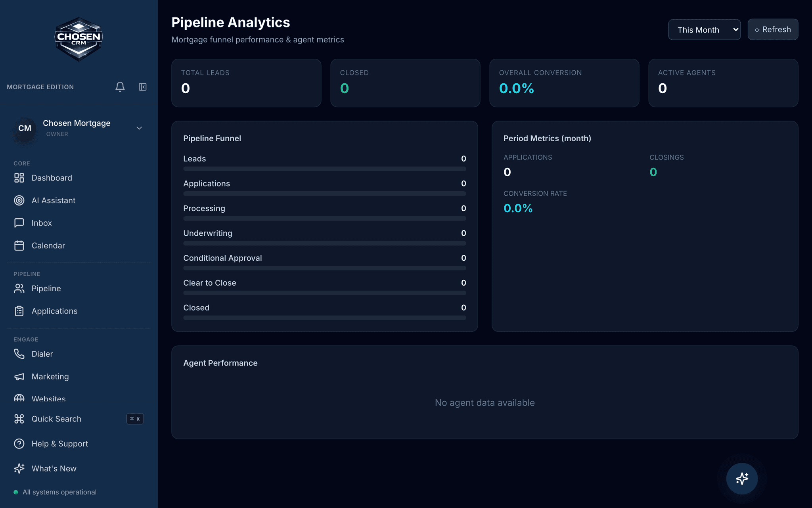
Task: Open floating AI sparkle button
Action: 742,479
